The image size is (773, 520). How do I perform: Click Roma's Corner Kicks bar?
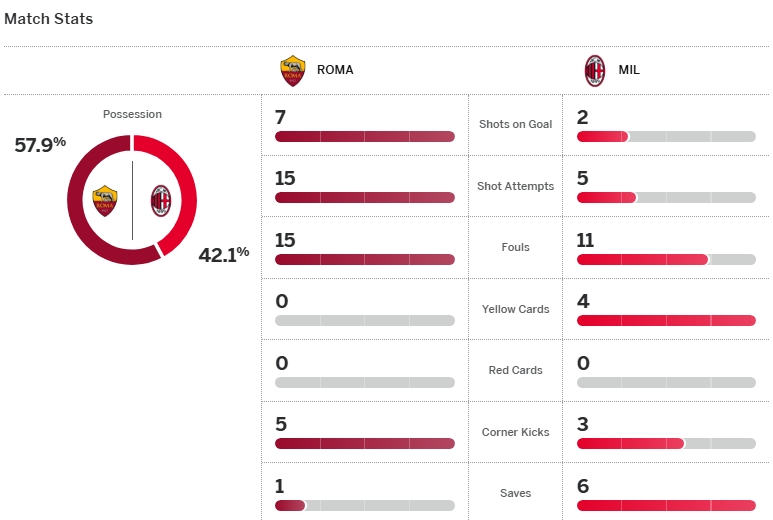[x=364, y=444]
